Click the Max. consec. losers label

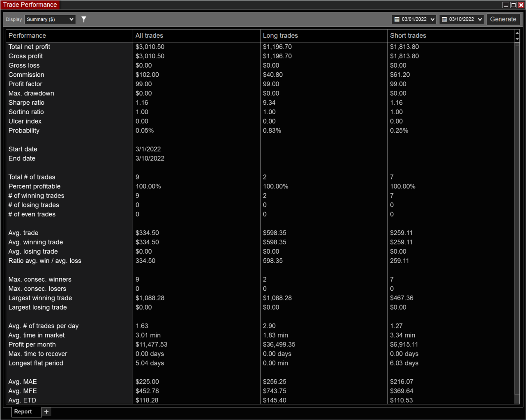tap(37, 289)
